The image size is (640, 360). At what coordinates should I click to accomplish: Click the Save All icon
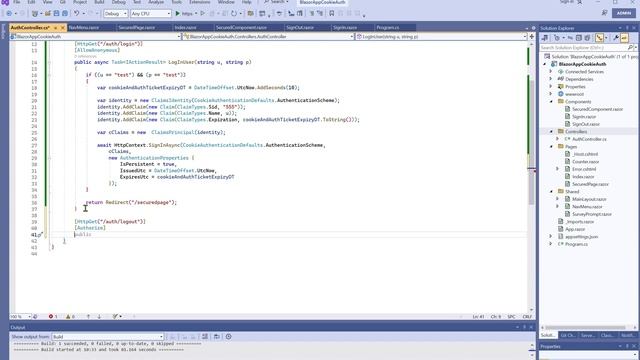[x=65, y=13]
